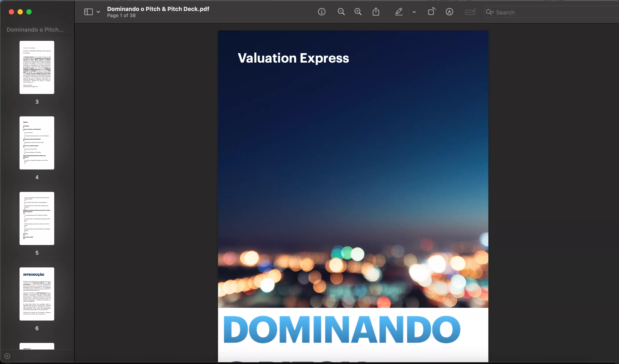Click the add page plus button

(x=7, y=356)
